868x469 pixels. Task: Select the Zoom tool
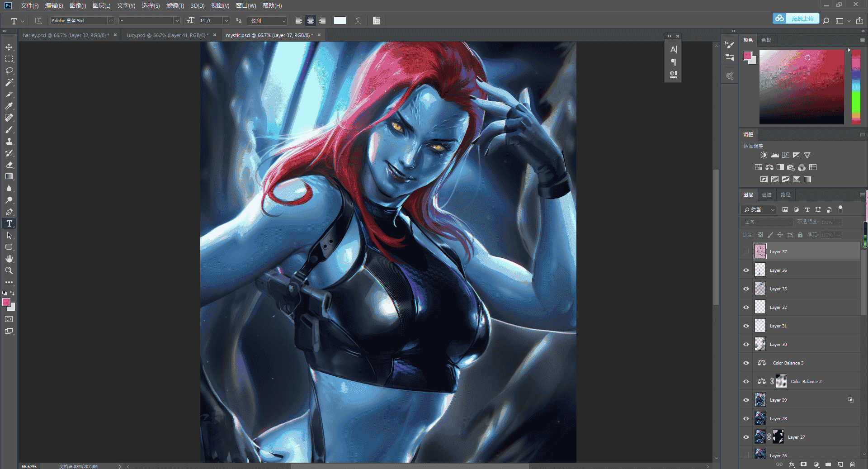tap(9, 270)
